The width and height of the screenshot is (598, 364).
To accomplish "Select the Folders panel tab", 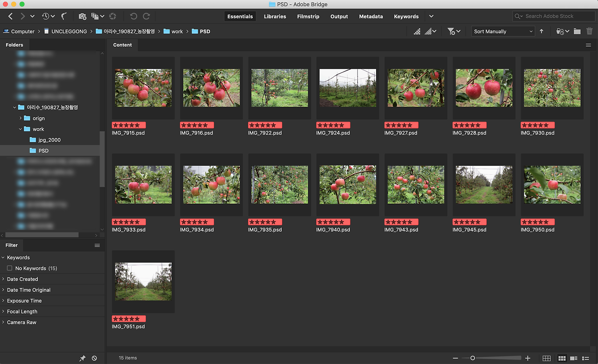I will point(14,45).
